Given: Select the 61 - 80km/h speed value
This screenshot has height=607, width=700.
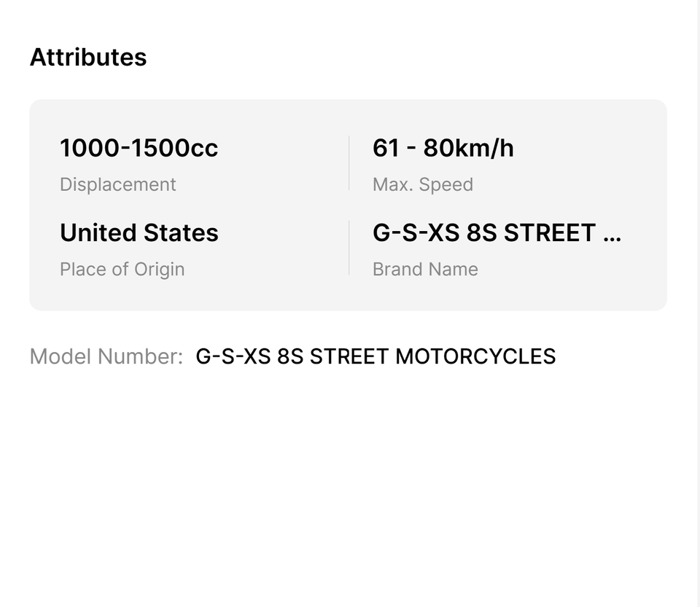Looking at the screenshot, I should [443, 148].
